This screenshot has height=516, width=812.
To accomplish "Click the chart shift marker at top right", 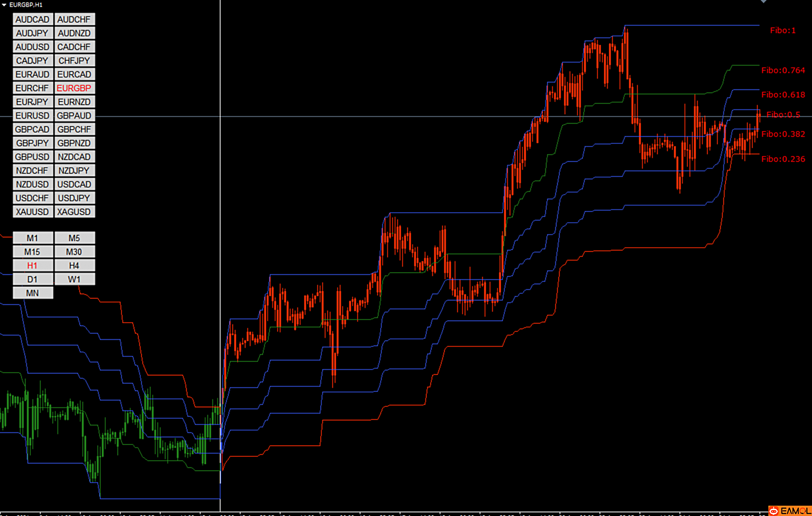I will tap(764, 2).
